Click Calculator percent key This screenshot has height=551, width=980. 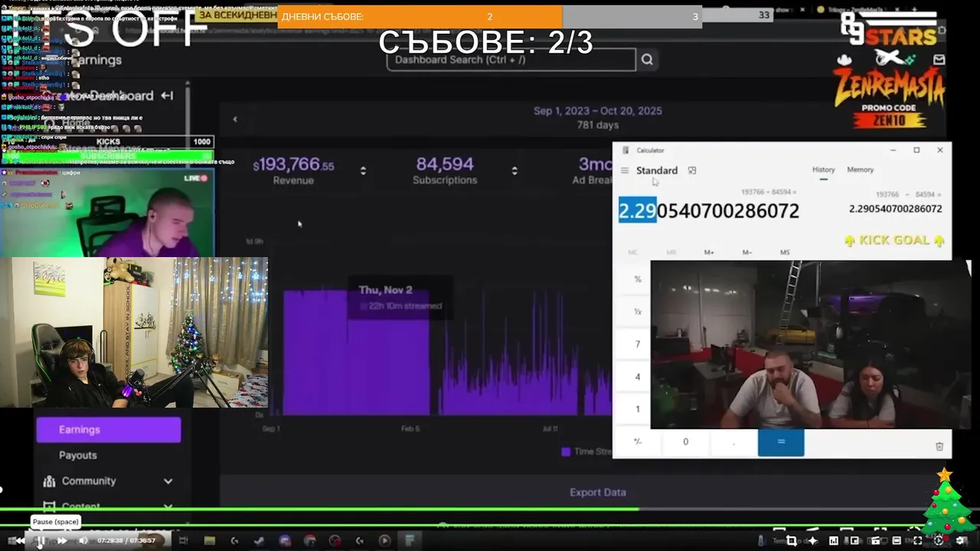637,280
